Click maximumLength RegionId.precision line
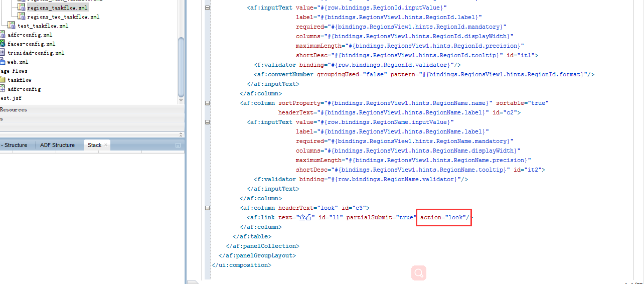 click(410, 46)
